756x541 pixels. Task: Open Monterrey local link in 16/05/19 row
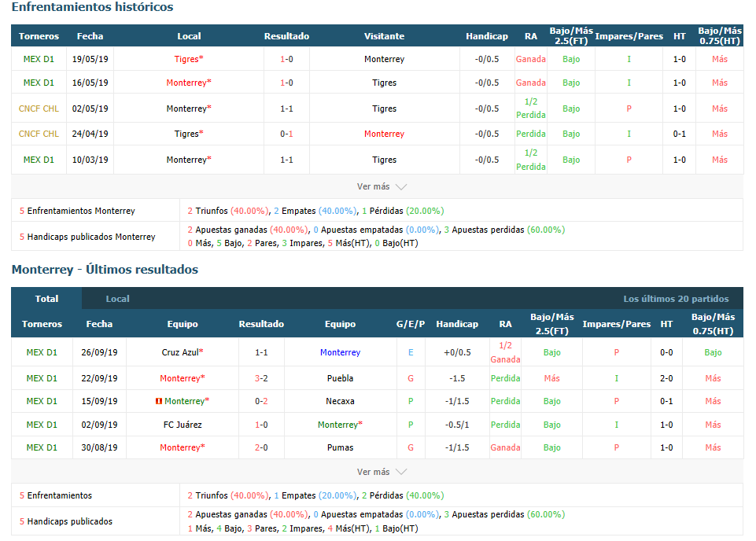tap(189, 83)
